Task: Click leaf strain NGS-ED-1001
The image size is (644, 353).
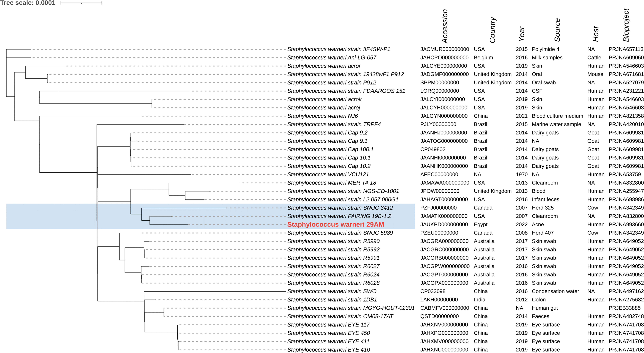Action: coord(343,191)
